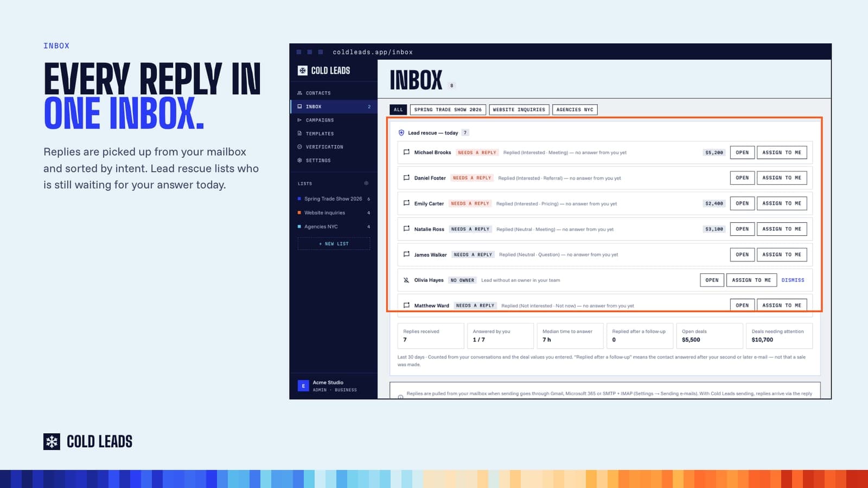Click the message icon beside Michael Brooks
Viewport: 868px width, 488px height.
406,152
